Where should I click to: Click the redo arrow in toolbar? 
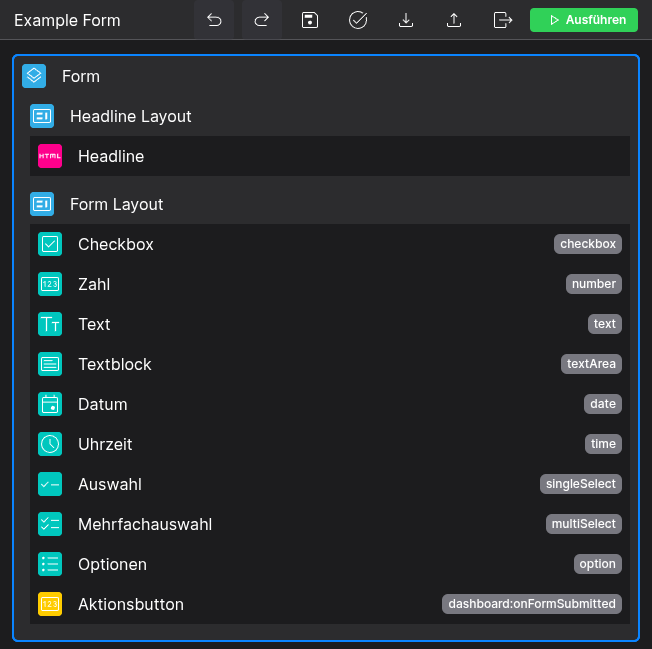point(262,20)
